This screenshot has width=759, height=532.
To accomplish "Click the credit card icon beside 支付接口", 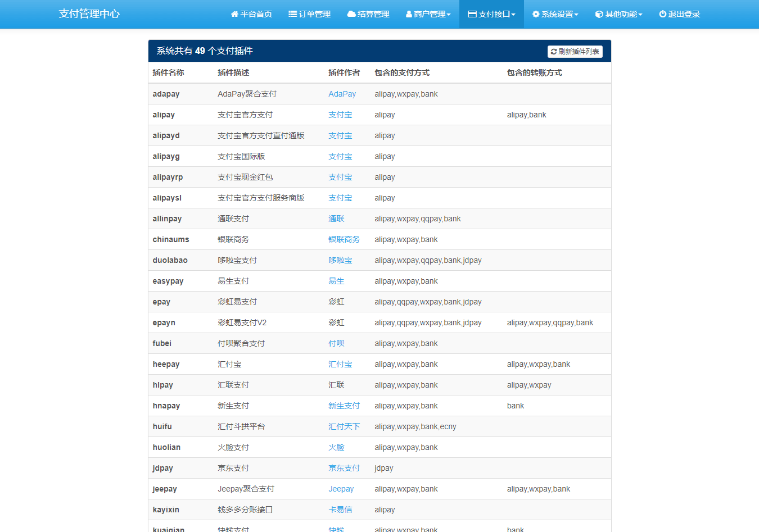I will click(472, 14).
